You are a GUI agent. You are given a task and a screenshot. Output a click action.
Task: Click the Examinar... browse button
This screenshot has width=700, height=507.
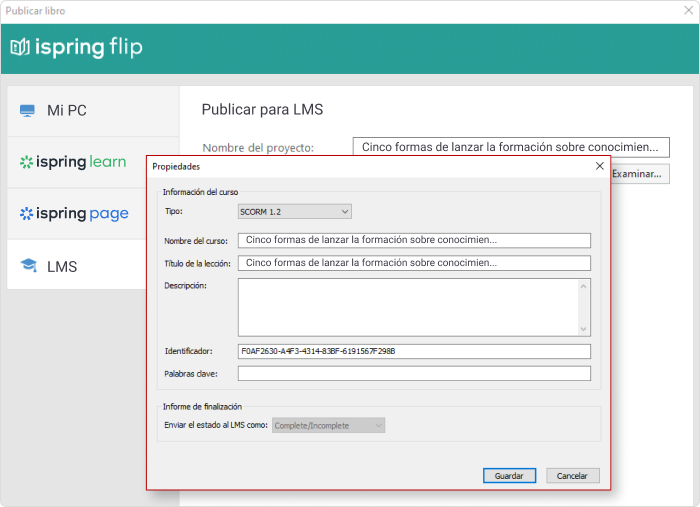(640, 174)
